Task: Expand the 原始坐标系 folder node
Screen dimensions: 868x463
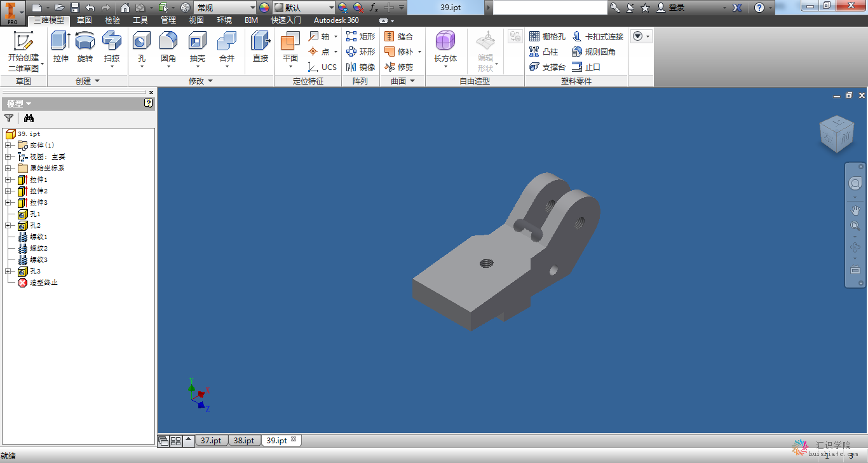Action: pyautogui.click(x=8, y=168)
